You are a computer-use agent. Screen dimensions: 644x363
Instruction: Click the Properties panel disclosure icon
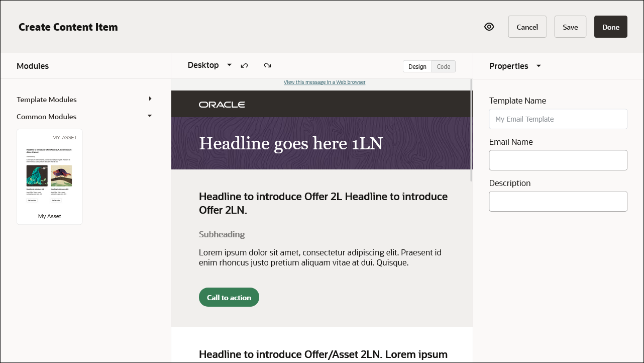538,66
